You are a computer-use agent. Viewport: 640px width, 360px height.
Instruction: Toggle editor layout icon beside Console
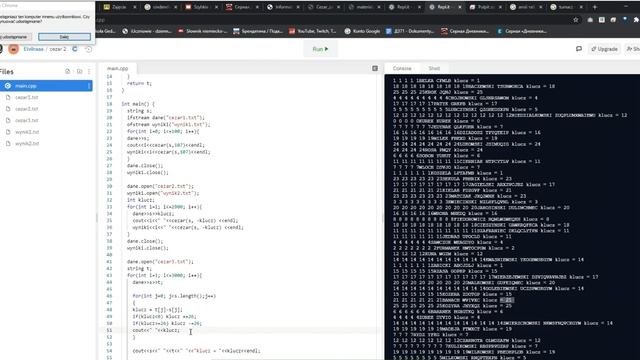375,68
